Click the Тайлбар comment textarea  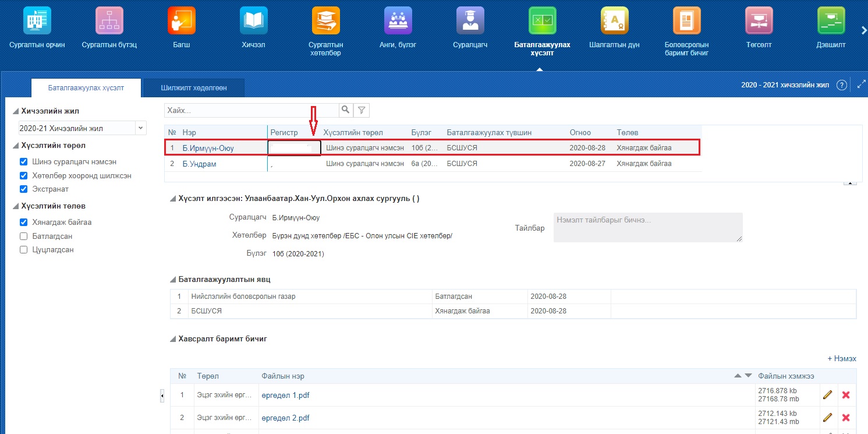(x=648, y=227)
